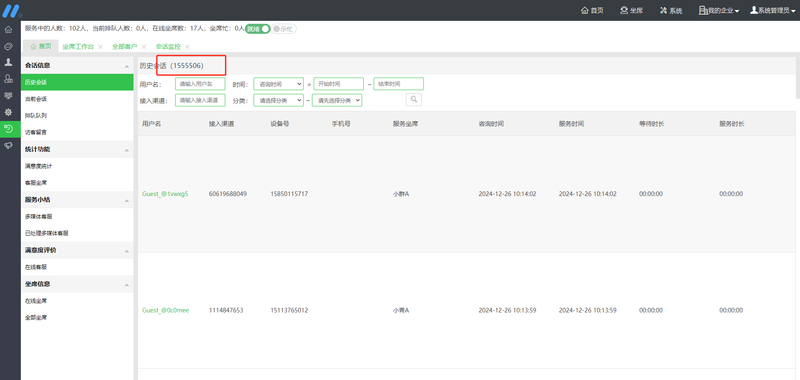Screen dimensions: 800x380
Task: Open the 咨询时间 time type dropdown
Action: tap(279, 84)
